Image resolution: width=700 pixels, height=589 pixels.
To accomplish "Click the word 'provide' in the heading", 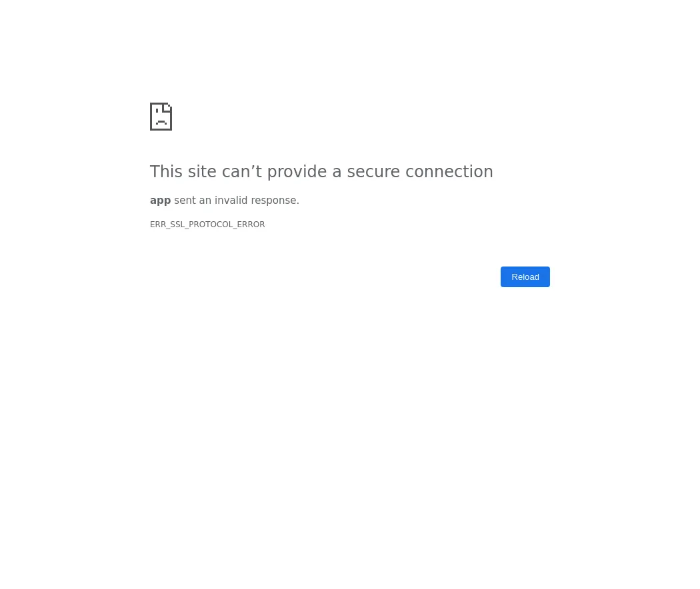I will [297, 173].
